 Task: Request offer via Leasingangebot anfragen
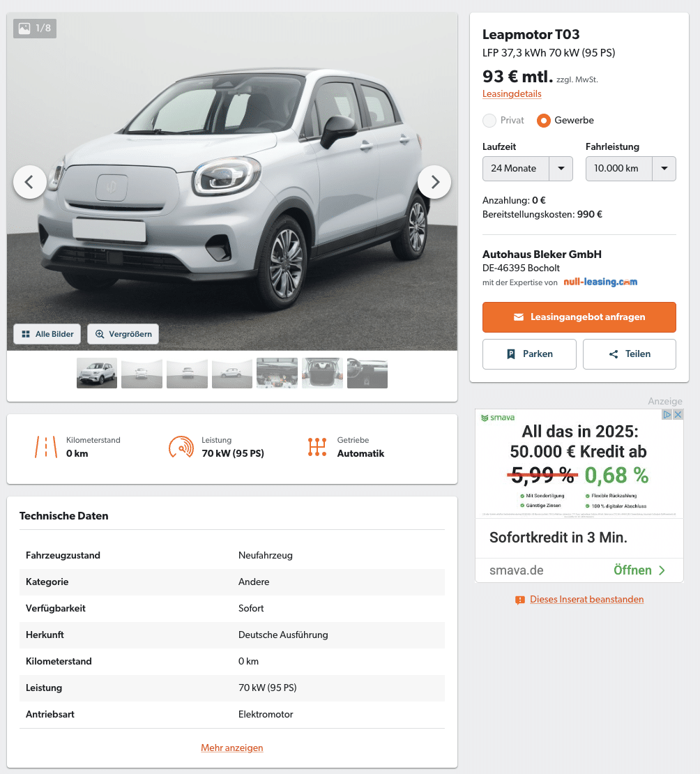(x=579, y=317)
